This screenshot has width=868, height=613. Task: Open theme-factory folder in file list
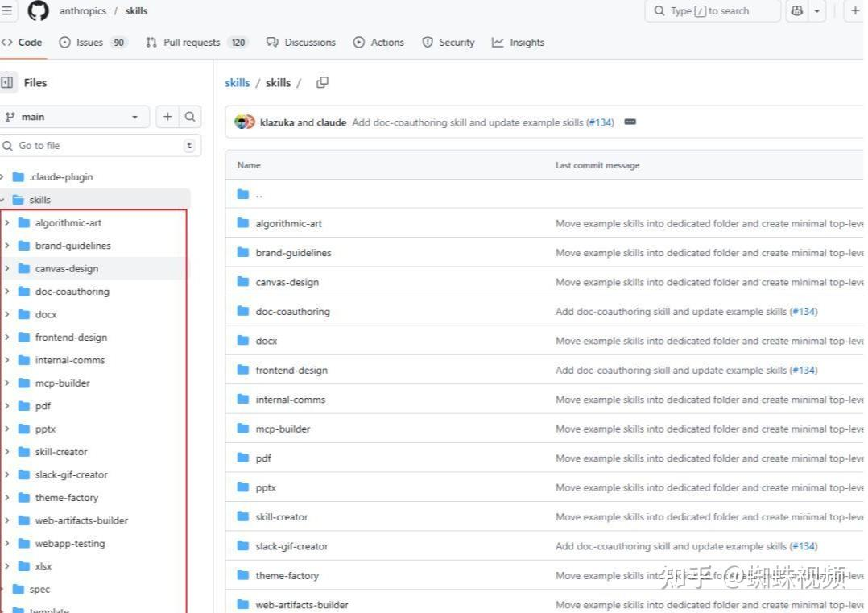click(x=287, y=575)
